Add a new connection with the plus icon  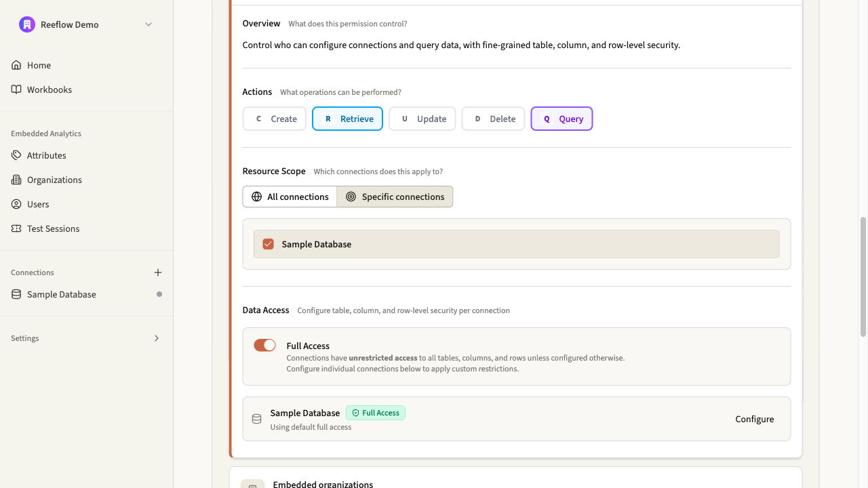pyautogui.click(x=158, y=272)
